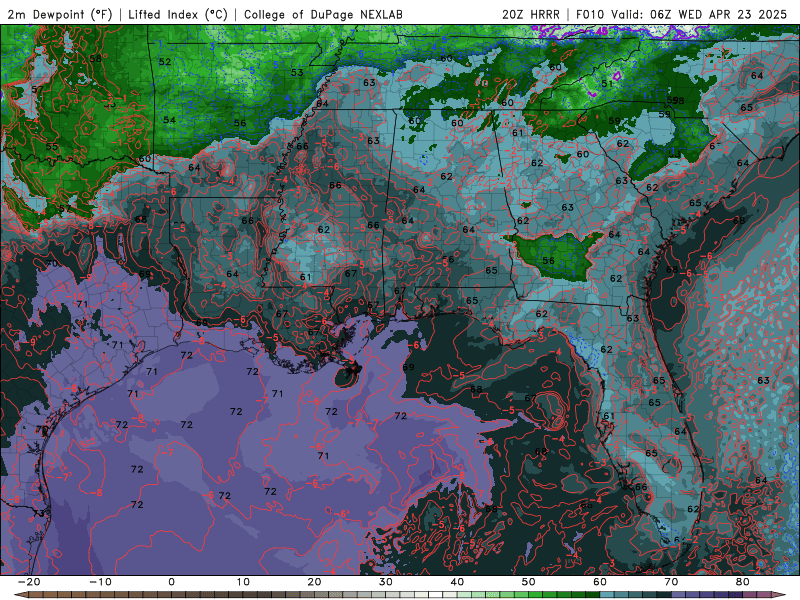This screenshot has width=800, height=600.
Task: Click the left arrow end of color bar
Action: click(x=20, y=595)
